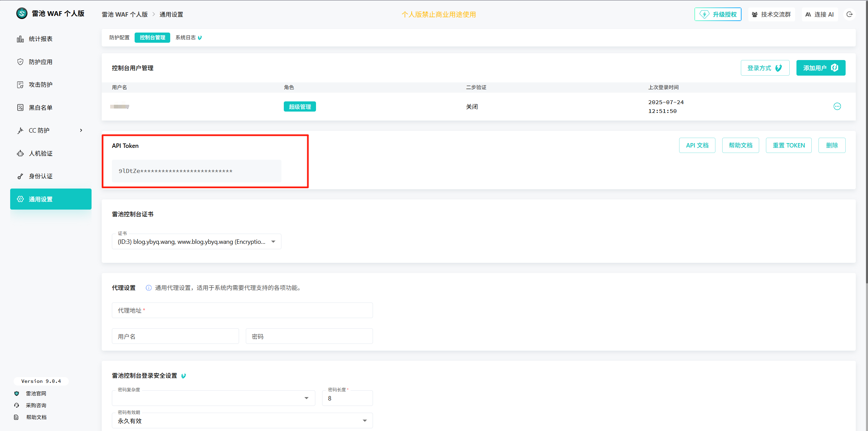The image size is (868, 431).
Task: Click the 黑白名单 list icon
Action: (x=20, y=107)
